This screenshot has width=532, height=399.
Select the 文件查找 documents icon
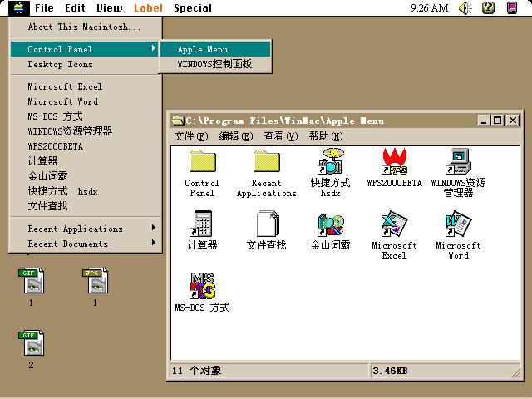(268, 224)
